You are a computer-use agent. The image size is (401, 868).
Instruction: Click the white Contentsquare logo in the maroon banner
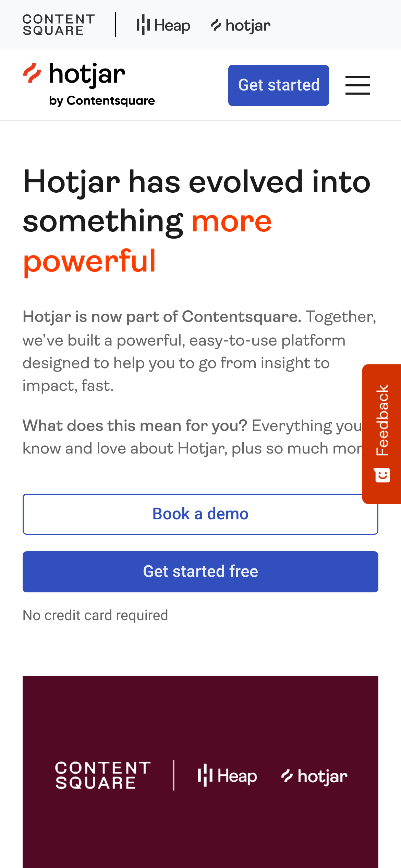(102, 775)
